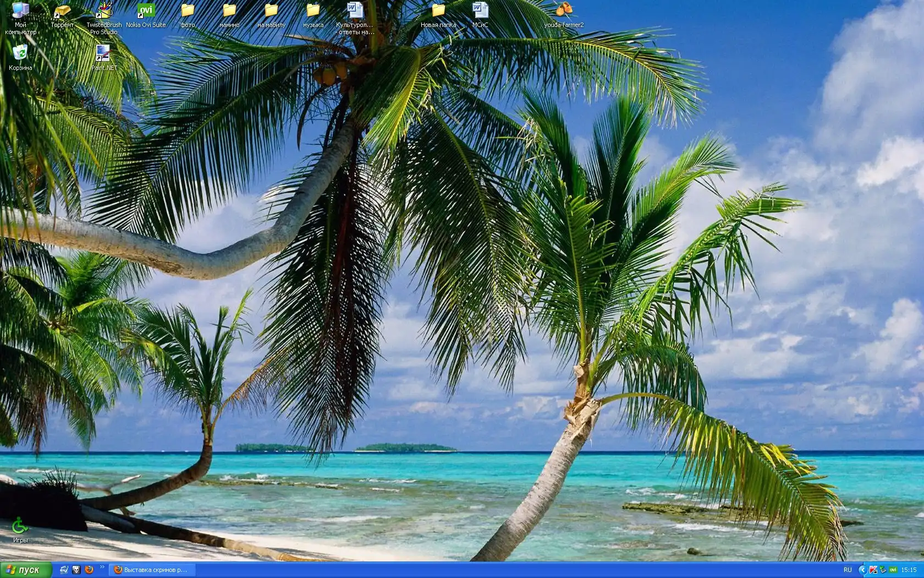Click the Пуск start button
This screenshot has height=578, width=924.
(x=26, y=570)
